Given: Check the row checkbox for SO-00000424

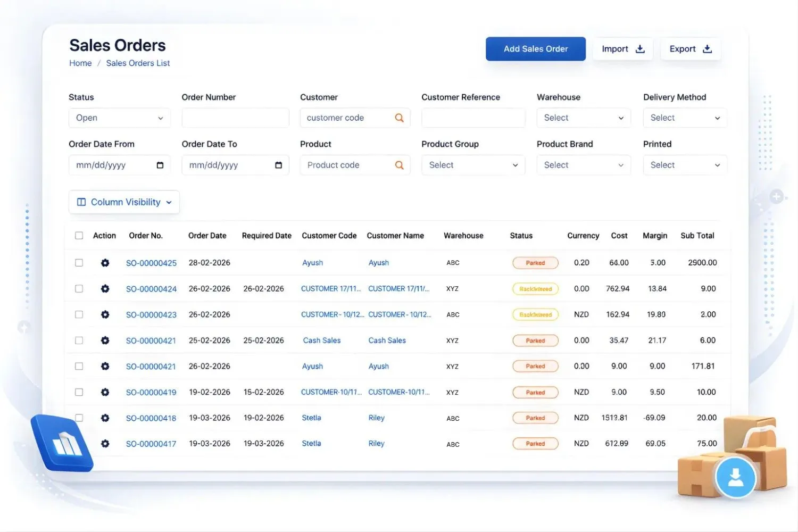Looking at the screenshot, I should click(79, 288).
